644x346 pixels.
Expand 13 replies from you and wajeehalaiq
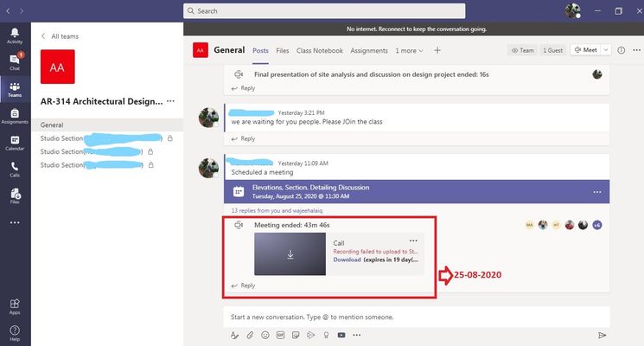pos(277,210)
